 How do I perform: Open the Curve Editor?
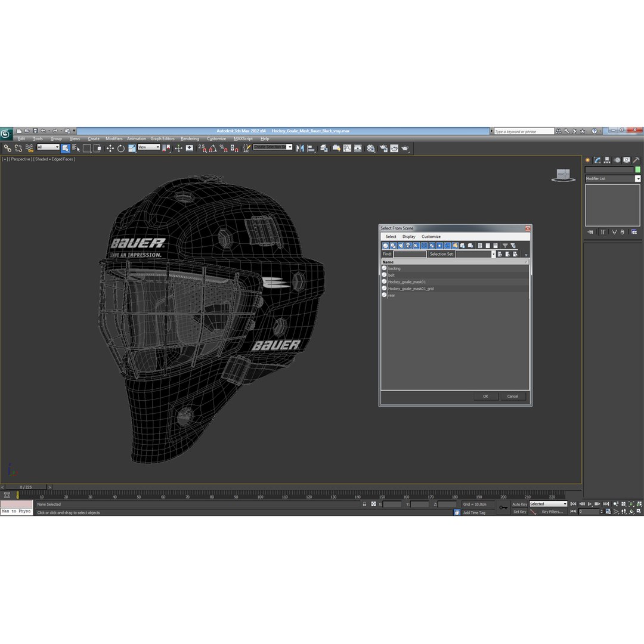click(347, 148)
